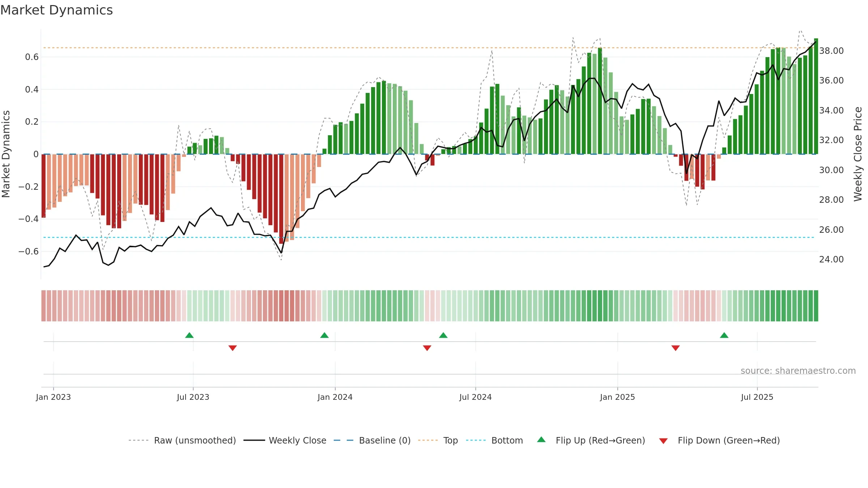The width and height of the screenshot is (868, 488).
Task: Click the 30.00 price tick label
Action: click(831, 170)
